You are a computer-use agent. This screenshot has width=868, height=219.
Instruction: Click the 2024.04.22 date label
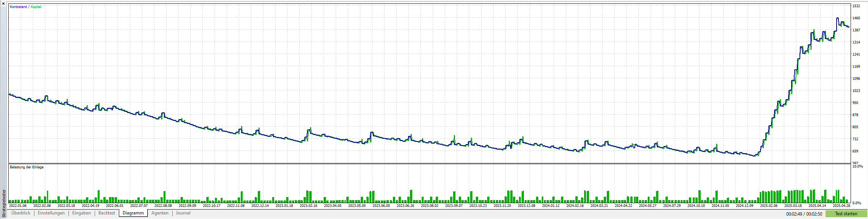623,206
